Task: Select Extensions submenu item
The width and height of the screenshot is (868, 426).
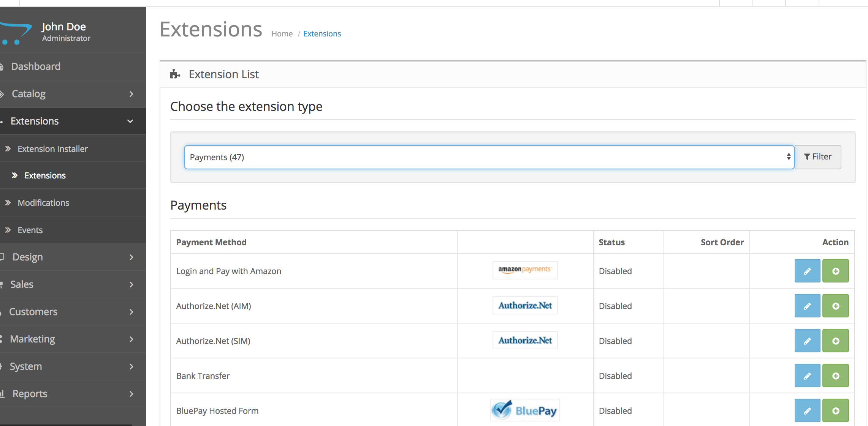Action: point(73,175)
